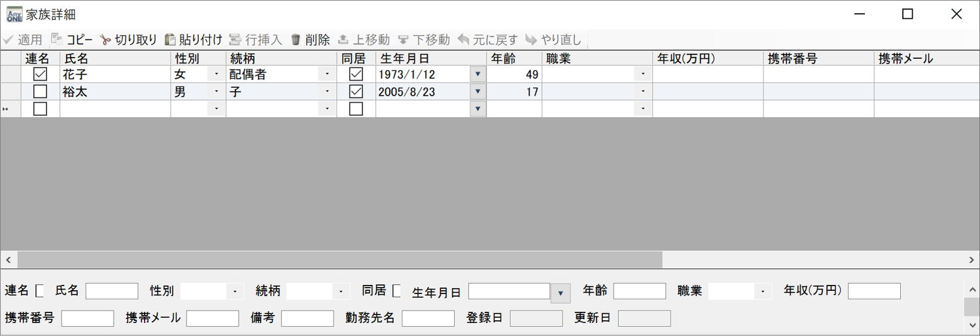Open 生年月日 date dropdown in bottom form
The height and width of the screenshot is (336, 980).
pos(560,293)
